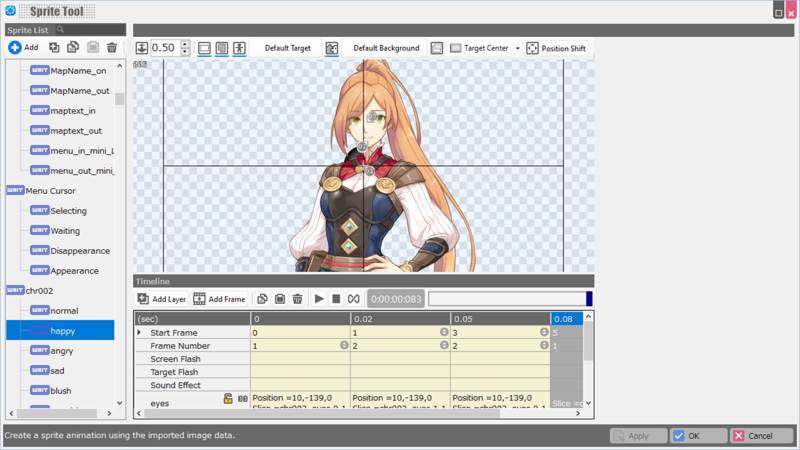The height and width of the screenshot is (450, 800).
Task: Delete frame with timeline trash icon
Action: click(297, 299)
